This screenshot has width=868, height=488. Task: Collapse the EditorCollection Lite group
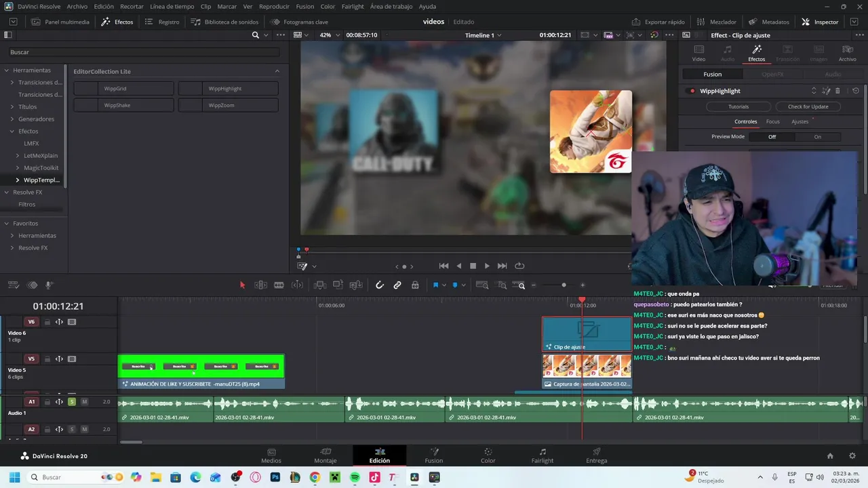277,71
